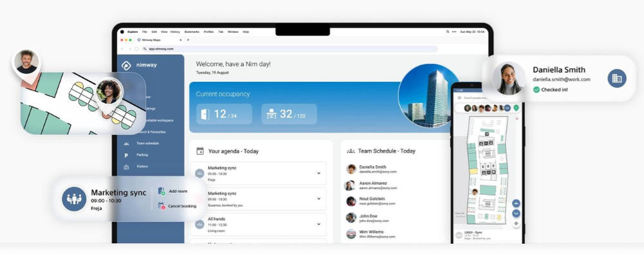Click the green shield icon on phone

(x=516, y=108)
